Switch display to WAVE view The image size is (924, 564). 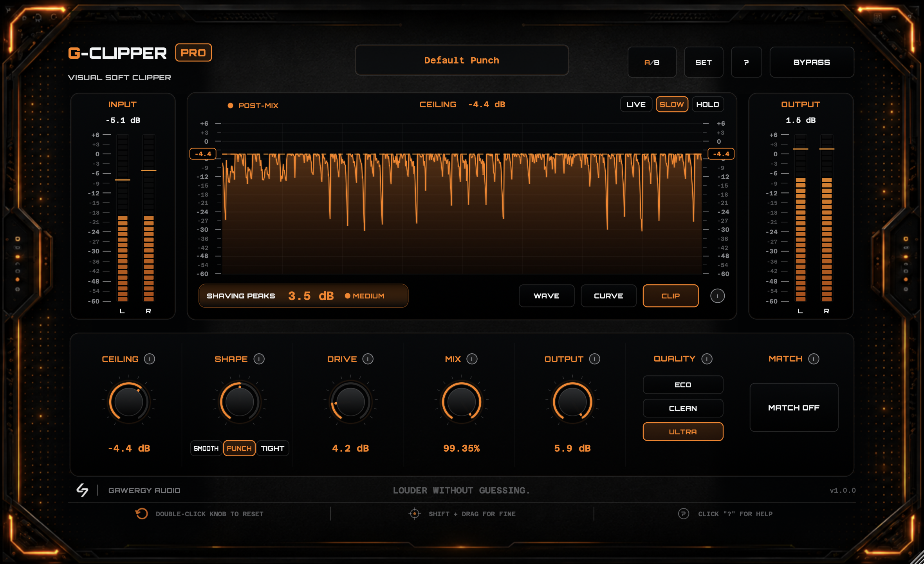(x=547, y=296)
